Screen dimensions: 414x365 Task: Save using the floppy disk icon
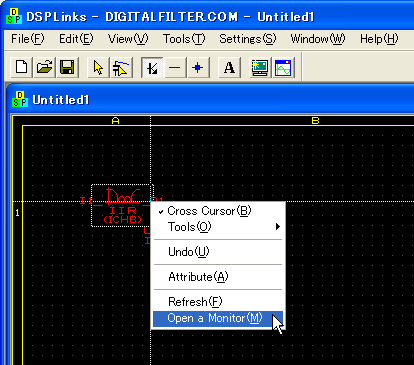(68, 67)
